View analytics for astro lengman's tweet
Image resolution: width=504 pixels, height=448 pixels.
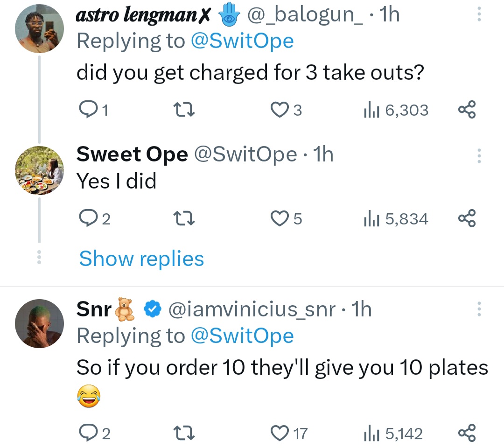(x=396, y=110)
